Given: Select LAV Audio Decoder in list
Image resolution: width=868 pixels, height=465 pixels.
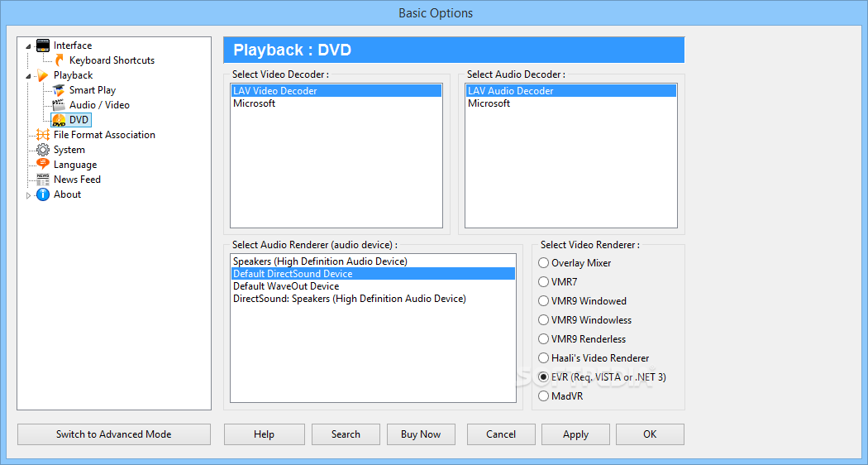Looking at the screenshot, I should (x=571, y=91).
